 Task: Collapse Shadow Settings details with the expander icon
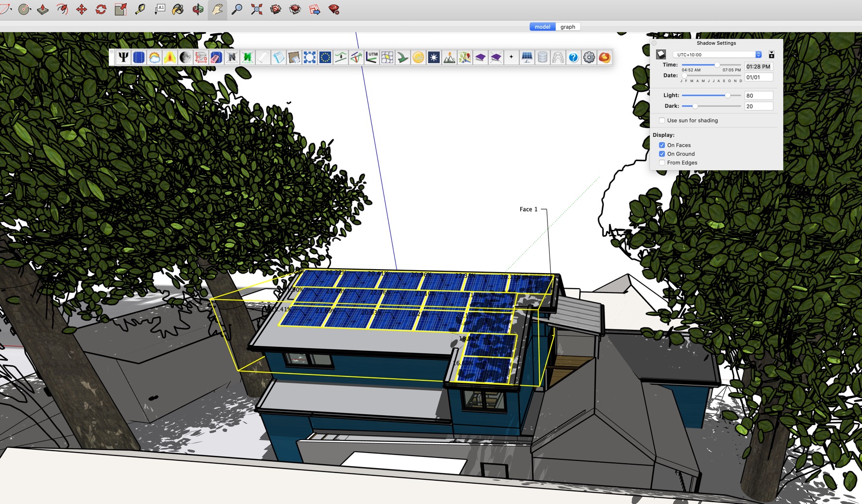[x=772, y=54]
